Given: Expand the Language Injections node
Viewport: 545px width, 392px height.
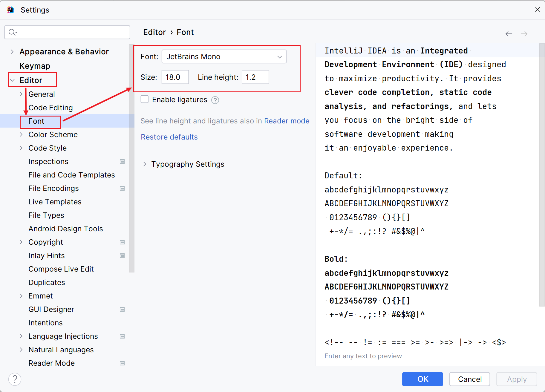Looking at the screenshot, I should (21, 336).
